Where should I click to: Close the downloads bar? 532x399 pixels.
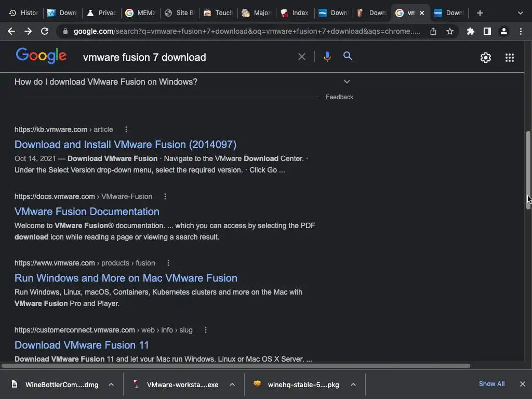click(523, 384)
